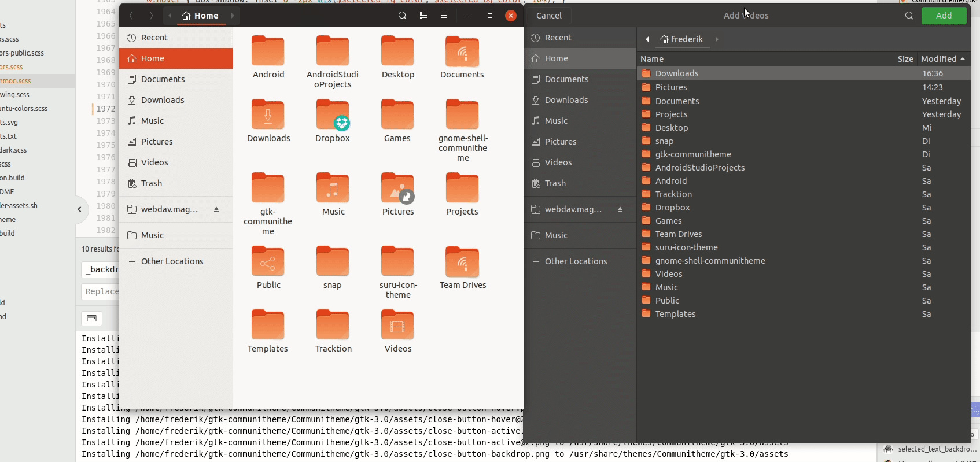
Task: Toggle list view in the Home file manager
Action: (x=423, y=16)
